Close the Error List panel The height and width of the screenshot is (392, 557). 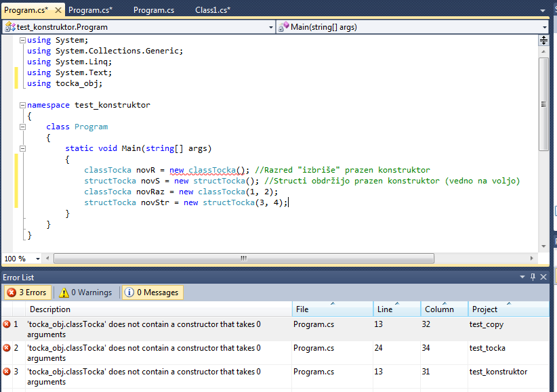coord(543,277)
